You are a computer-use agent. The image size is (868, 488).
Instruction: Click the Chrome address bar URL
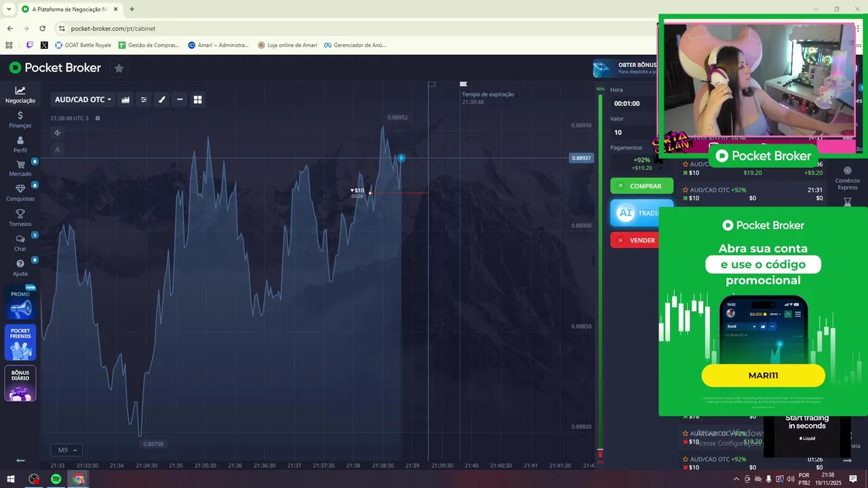[x=113, y=28]
